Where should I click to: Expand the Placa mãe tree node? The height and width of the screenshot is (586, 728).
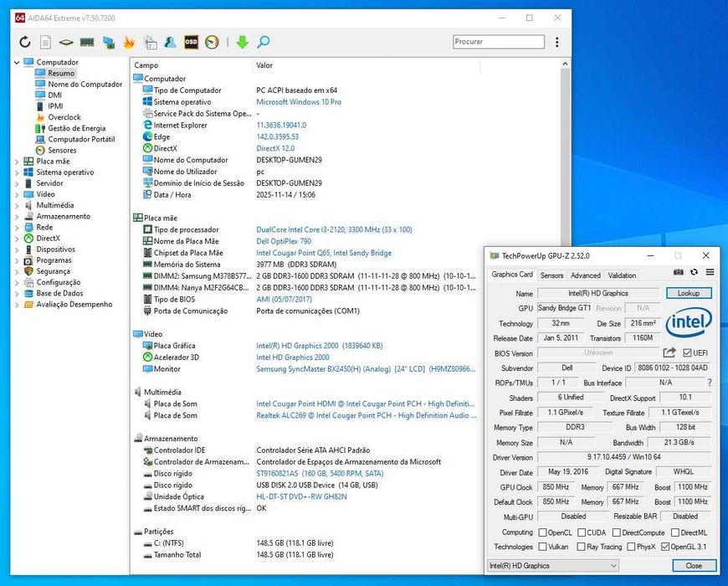(17, 162)
